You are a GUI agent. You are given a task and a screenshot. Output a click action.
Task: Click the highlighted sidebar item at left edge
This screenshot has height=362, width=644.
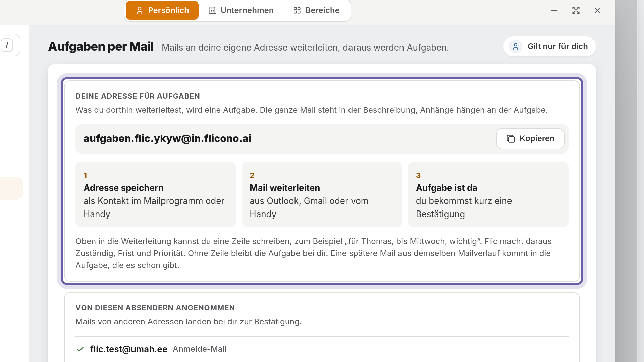11,188
